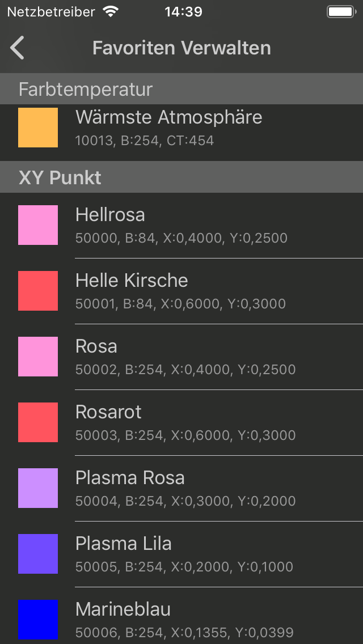The image size is (363, 644).
Task: Select the Rosa color swatch
Action: pos(38,357)
